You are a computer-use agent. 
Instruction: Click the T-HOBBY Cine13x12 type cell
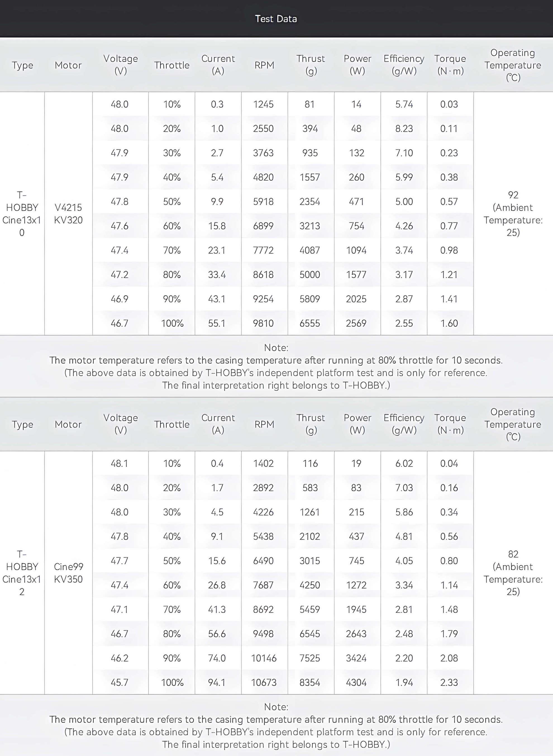coord(22,572)
